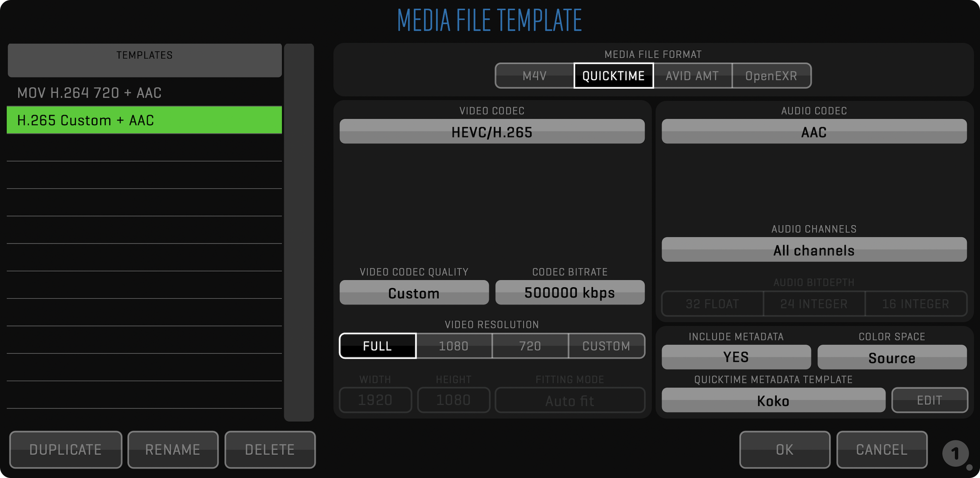Select QUICKTIME media file format

pos(613,76)
